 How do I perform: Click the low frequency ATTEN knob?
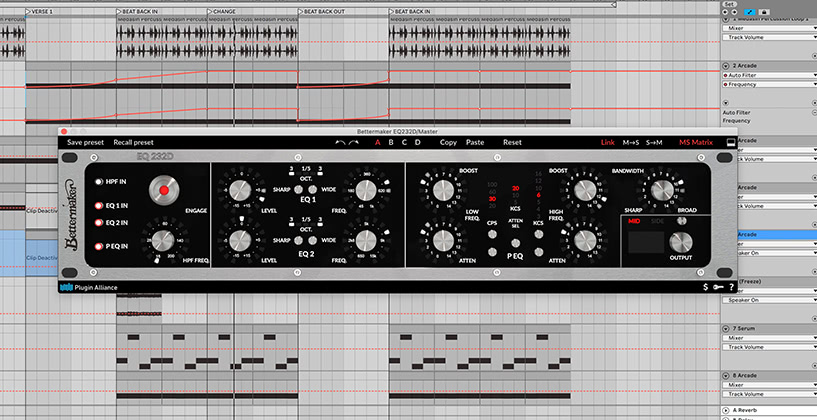pos(443,240)
